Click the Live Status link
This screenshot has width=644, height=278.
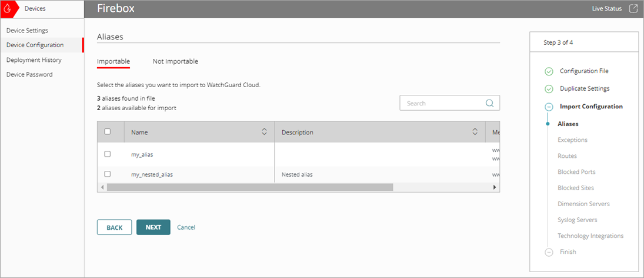(x=607, y=8)
